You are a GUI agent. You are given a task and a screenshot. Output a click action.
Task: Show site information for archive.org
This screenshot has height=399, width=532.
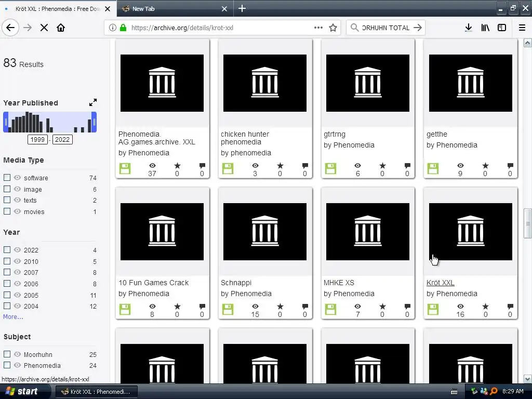pyautogui.click(x=112, y=28)
